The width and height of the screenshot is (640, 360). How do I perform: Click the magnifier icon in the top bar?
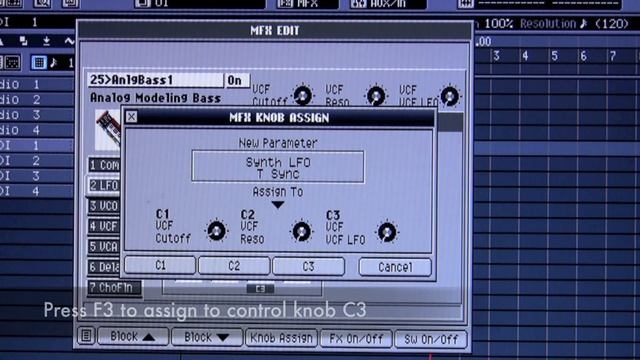[42, 4]
